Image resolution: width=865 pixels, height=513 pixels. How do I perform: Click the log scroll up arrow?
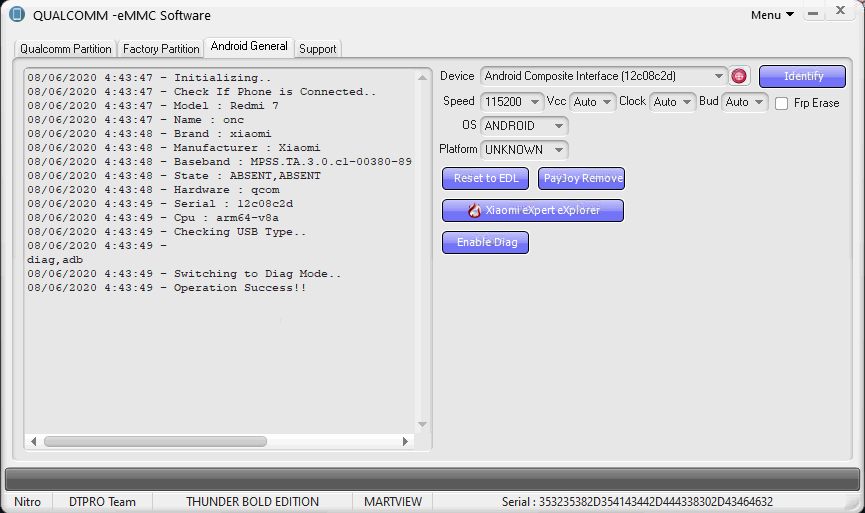(x=423, y=77)
